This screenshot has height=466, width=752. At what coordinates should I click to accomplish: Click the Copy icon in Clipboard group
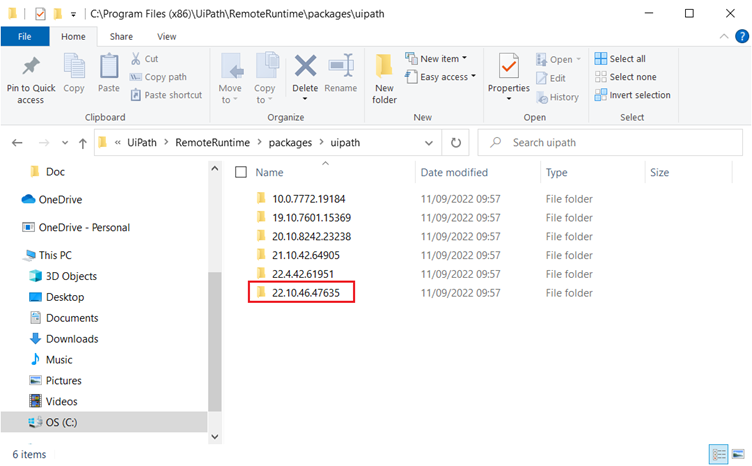click(74, 68)
